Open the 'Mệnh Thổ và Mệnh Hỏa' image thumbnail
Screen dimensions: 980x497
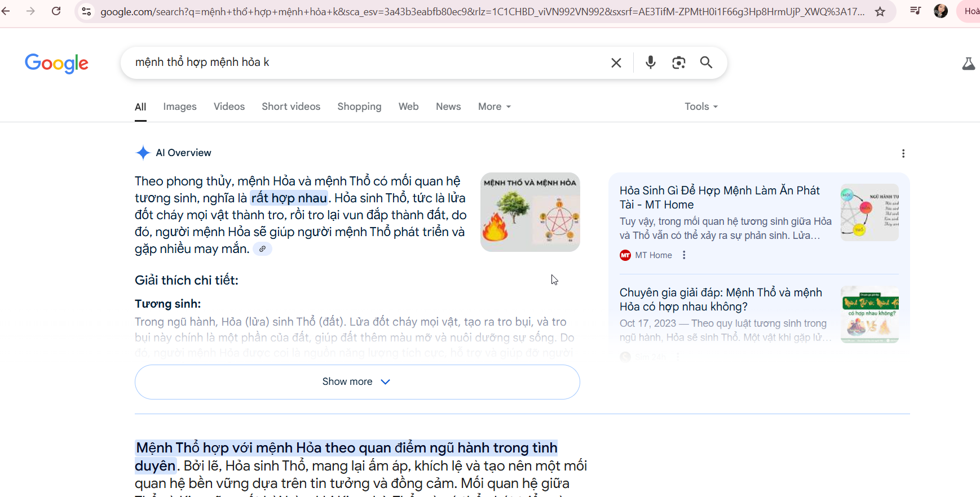530,212
